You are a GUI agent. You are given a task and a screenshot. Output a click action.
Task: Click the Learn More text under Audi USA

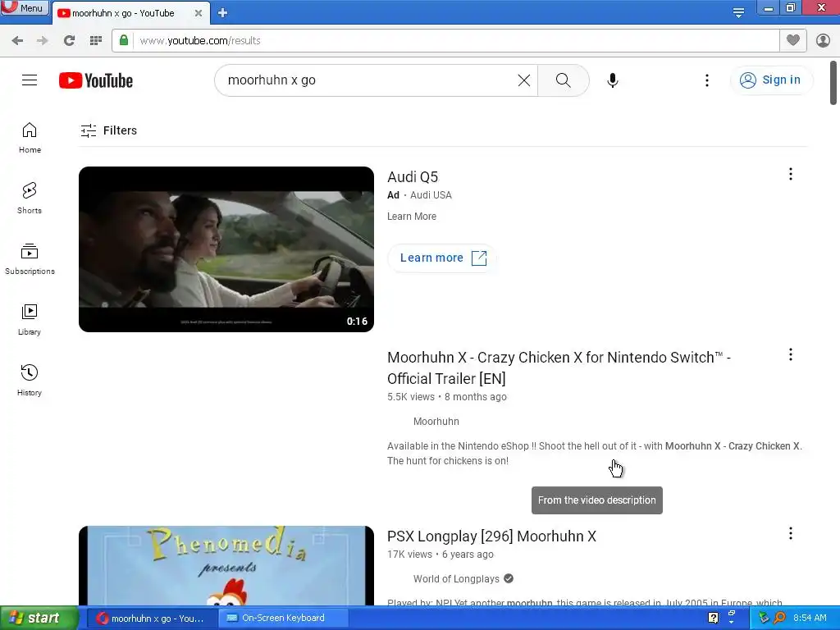pos(412,217)
